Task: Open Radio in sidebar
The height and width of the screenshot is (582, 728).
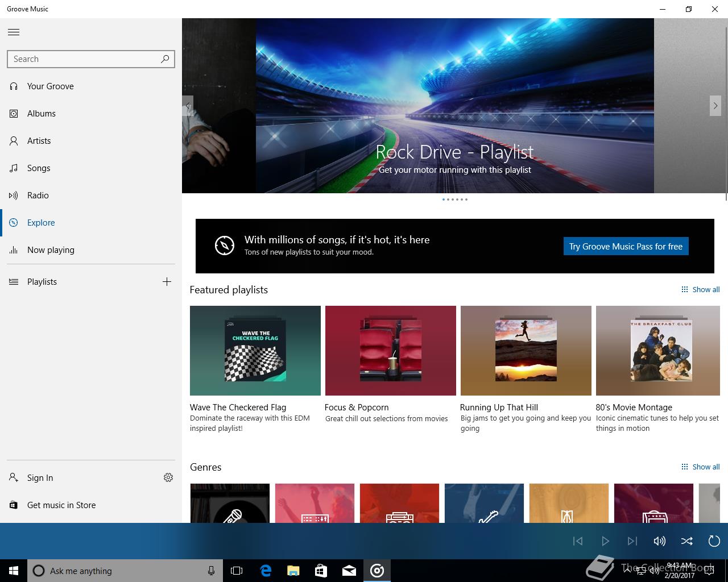Action: [x=91, y=196]
